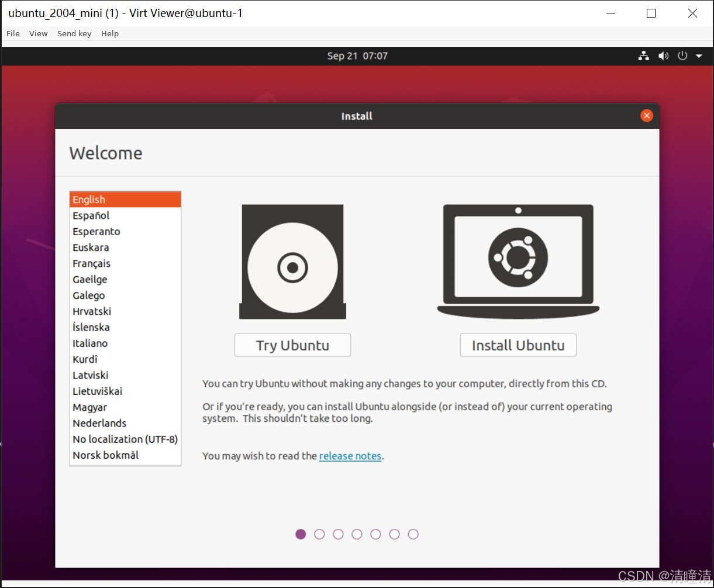This screenshot has width=714, height=588.
Task: Open the File menu in Virt Viewer
Action: pos(13,33)
